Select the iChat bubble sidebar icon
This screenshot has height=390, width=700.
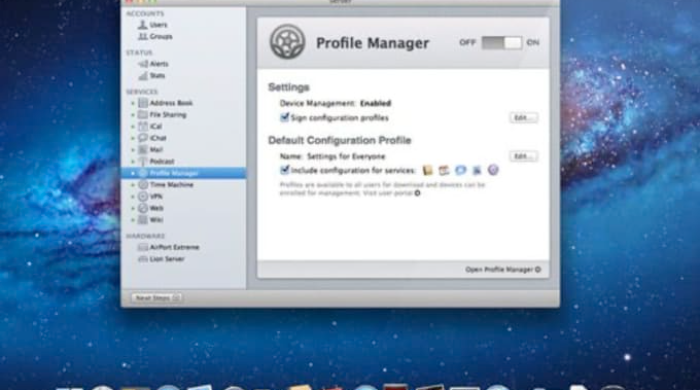143,138
